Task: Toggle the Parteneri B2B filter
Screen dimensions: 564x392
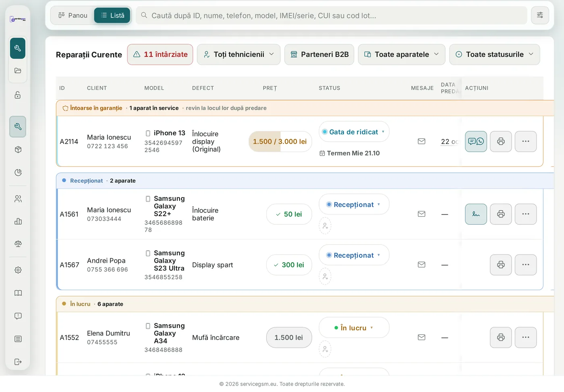Action: [x=319, y=54]
